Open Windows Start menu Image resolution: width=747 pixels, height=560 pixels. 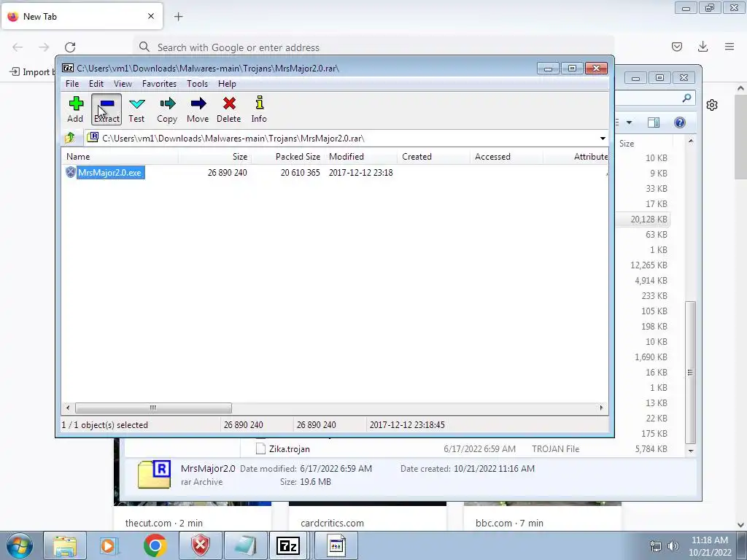click(20, 545)
